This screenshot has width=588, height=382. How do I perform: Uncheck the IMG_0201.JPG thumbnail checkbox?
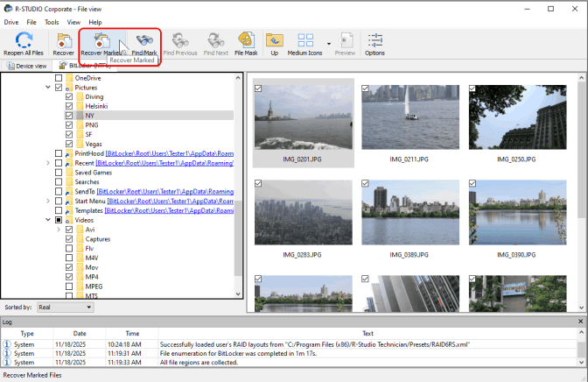click(x=258, y=88)
